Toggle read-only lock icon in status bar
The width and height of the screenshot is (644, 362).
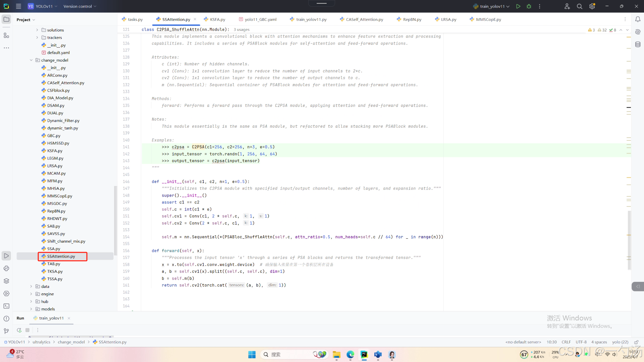click(636, 342)
